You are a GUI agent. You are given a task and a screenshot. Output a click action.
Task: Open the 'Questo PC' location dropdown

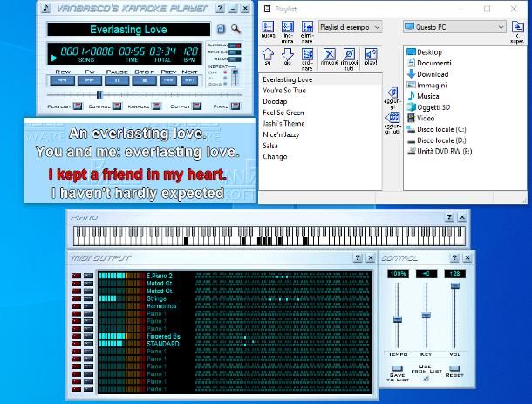(454, 27)
